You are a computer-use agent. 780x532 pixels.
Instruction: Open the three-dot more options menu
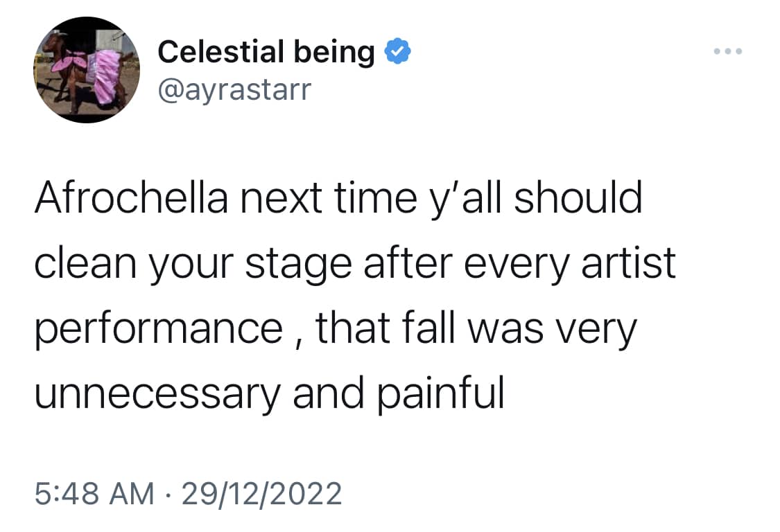click(x=728, y=52)
